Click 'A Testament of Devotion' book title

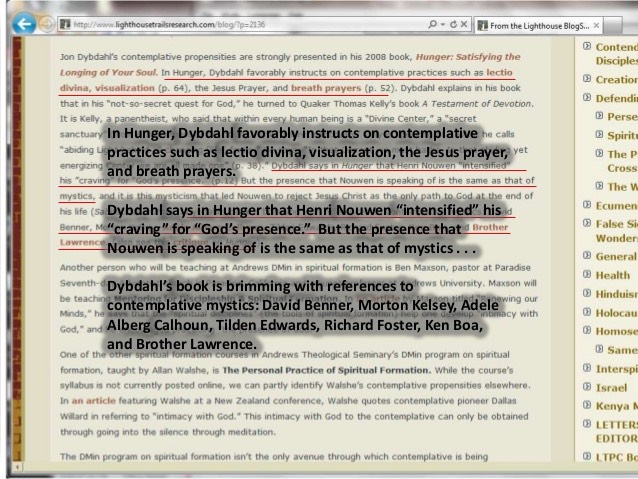[x=476, y=104]
